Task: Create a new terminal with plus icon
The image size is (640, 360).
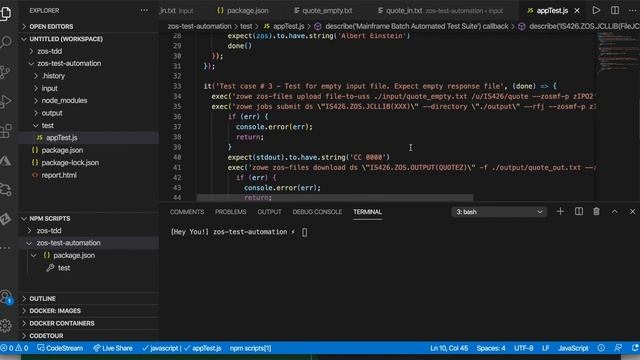Action: 560,211
